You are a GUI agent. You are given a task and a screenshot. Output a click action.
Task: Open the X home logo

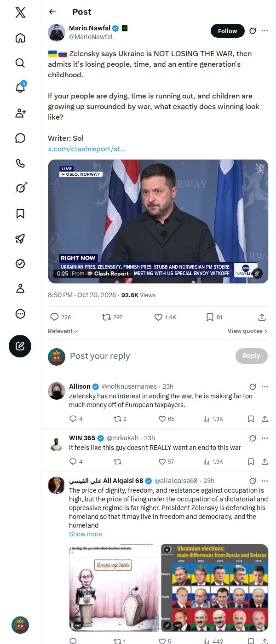(x=20, y=12)
